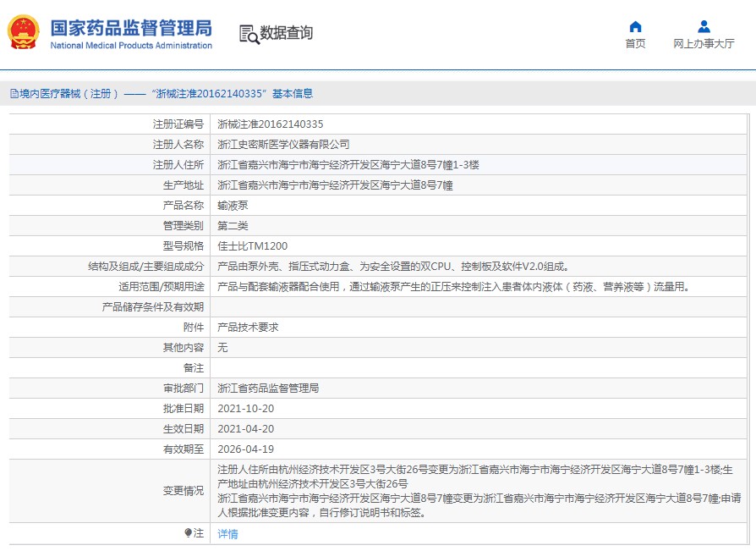Select 适用范围/预期用途 label
The width and height of the screenshot is (756, 551).
[161, 287]
